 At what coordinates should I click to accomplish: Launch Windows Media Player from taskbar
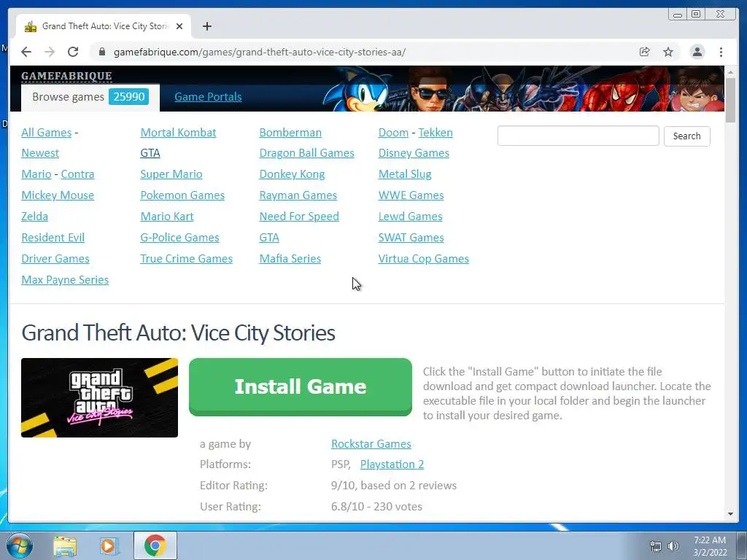109,546
